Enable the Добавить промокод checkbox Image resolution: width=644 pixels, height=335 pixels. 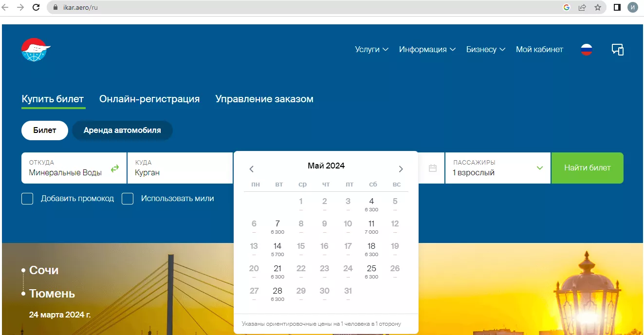pyautogui.click(x=28, y=199)
